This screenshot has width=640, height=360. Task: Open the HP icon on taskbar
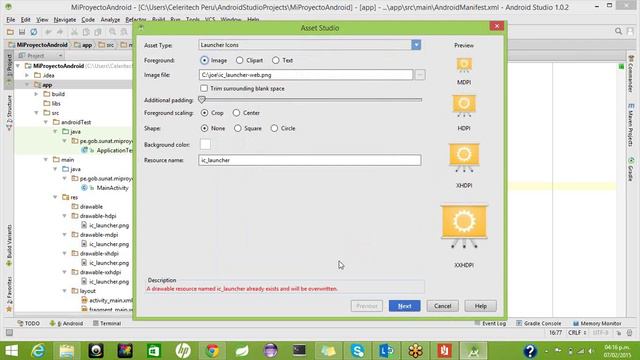pyautogui.click(x=183, y=351)
